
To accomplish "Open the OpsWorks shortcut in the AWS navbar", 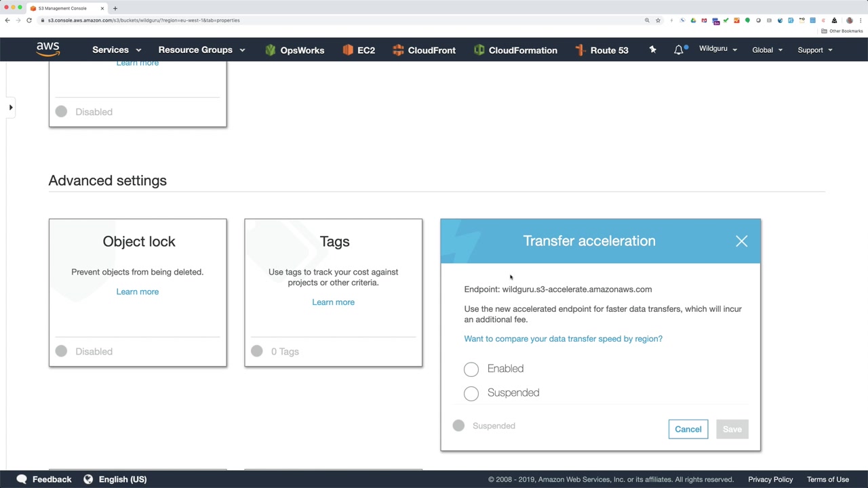I will click(294, 50).
